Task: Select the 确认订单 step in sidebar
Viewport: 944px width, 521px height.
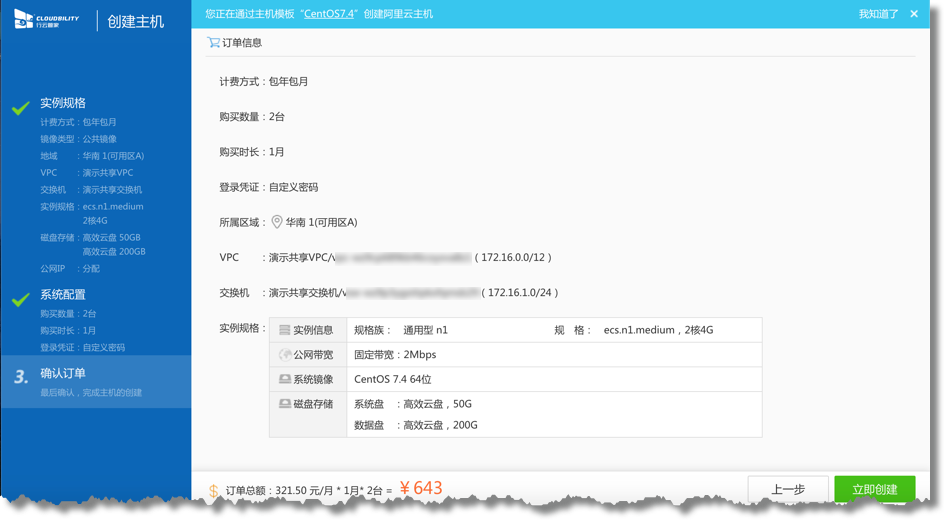Action: (x=63, y=373)
